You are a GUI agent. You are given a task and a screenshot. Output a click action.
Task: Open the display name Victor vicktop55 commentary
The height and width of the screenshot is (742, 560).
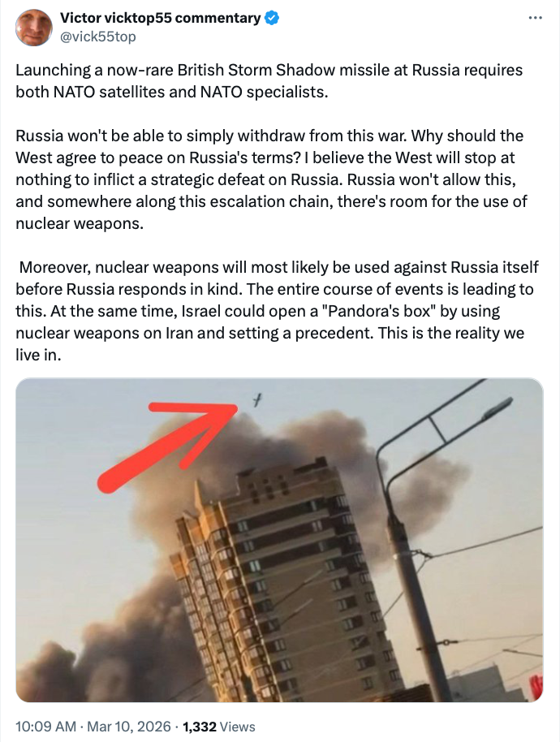[161, 18]
